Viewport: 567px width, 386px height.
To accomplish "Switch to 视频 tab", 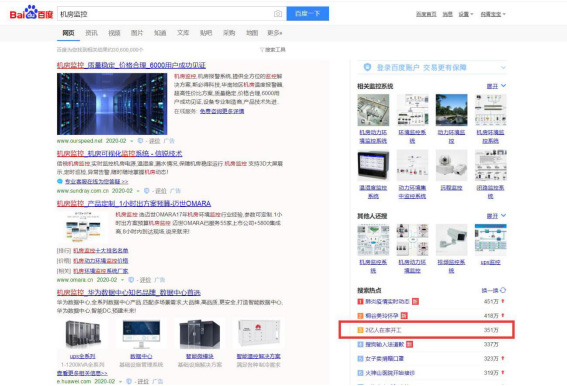I will click(114, 33).
